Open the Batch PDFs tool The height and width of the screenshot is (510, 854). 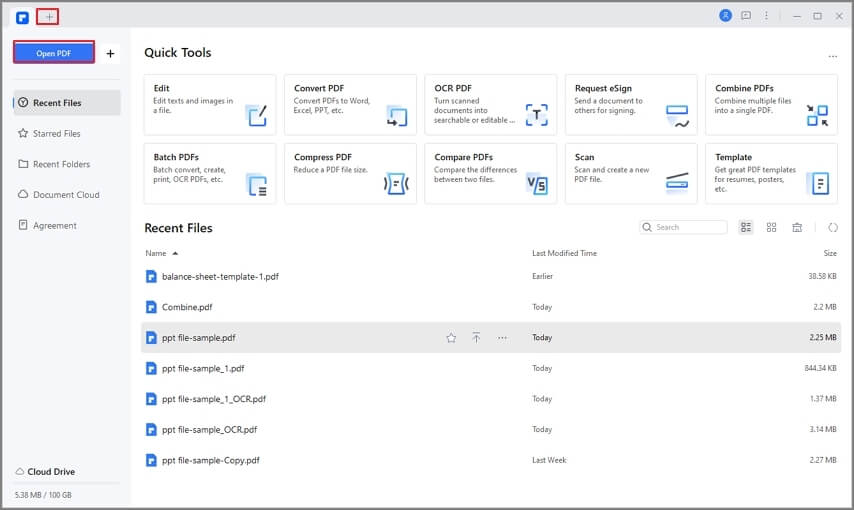click(x=210, y=173)
